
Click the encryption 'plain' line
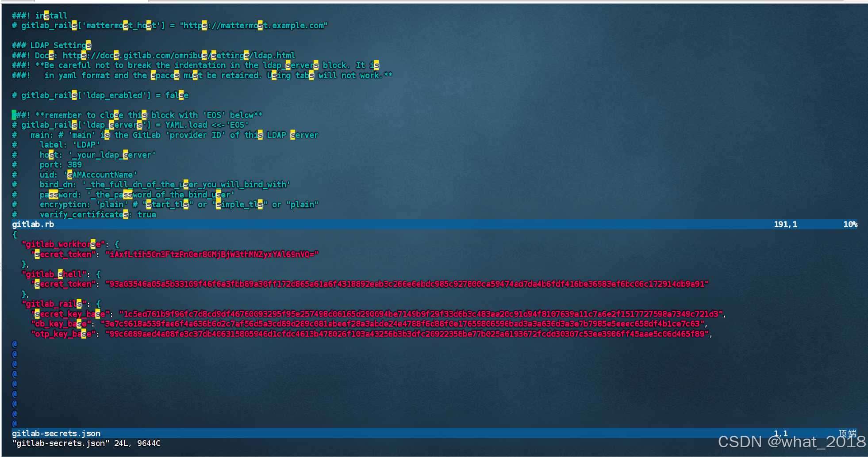pyautogui.click(x=165, y=205)
